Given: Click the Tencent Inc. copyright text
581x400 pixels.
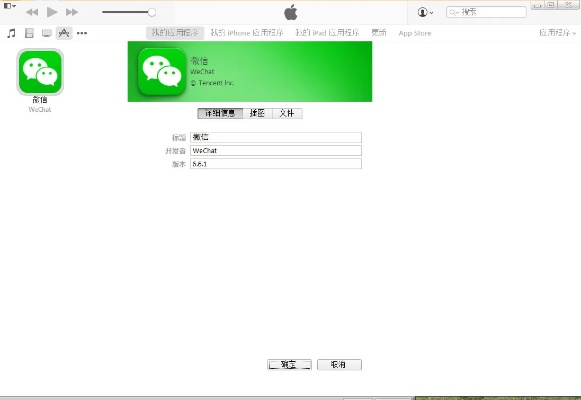Looking at the screenshot, I should click(x=212, y=83).
